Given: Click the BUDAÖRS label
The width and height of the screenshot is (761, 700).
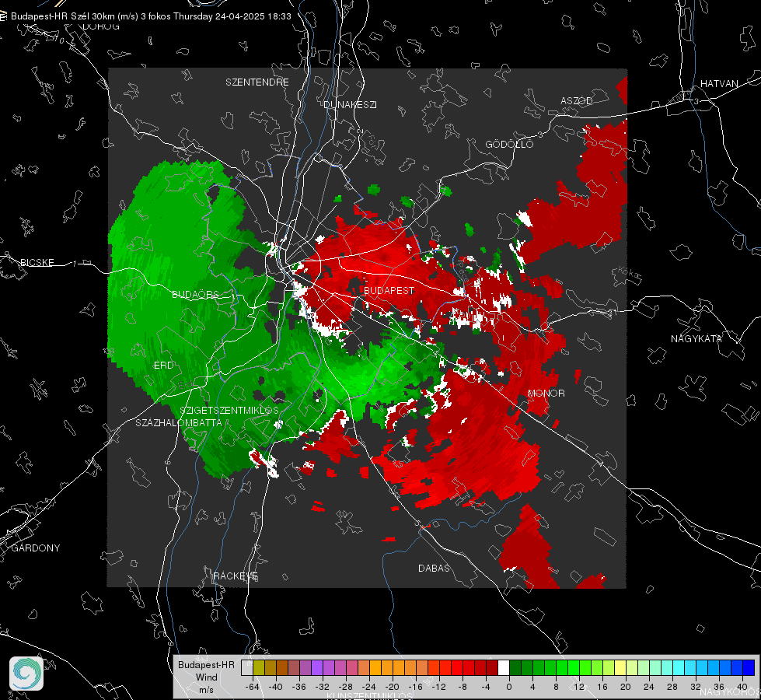Looking at the screenshot, I should pos(196,294).
